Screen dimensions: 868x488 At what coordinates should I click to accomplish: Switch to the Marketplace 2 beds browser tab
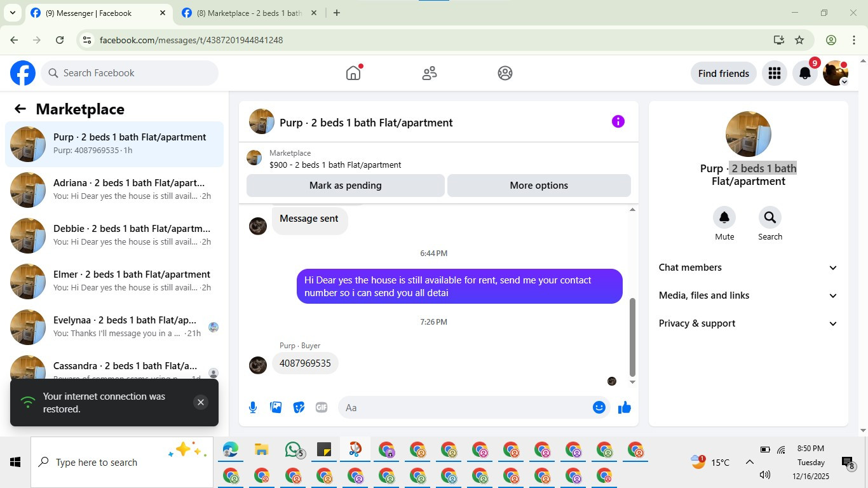pos(249,13)
